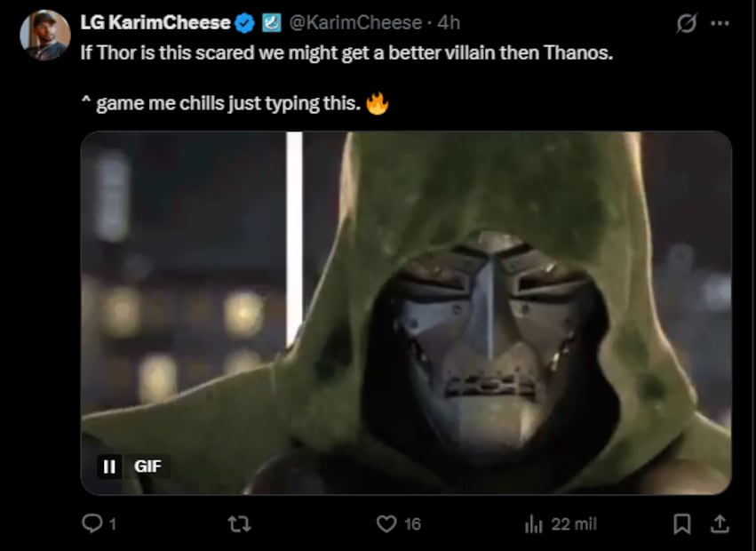Reply to the tweet via speech bubble icon

point(92,524)
